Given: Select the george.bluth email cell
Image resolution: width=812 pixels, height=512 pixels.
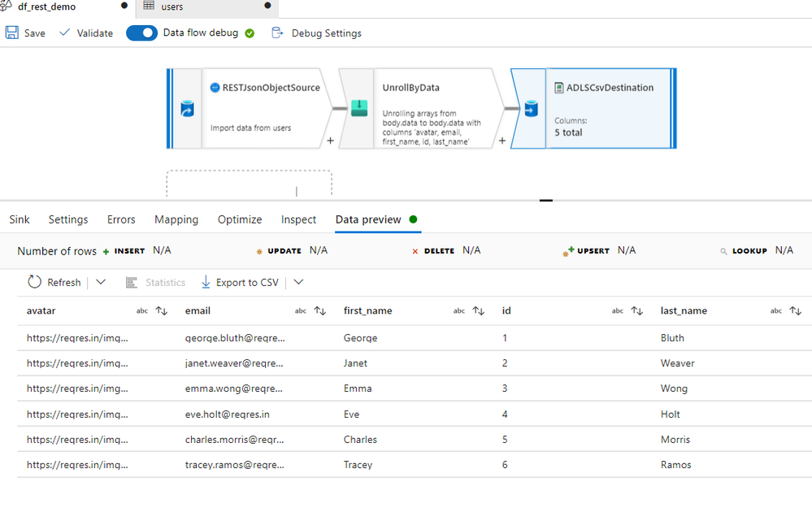Looking at the screenshot, I should [x=235, y=338].
